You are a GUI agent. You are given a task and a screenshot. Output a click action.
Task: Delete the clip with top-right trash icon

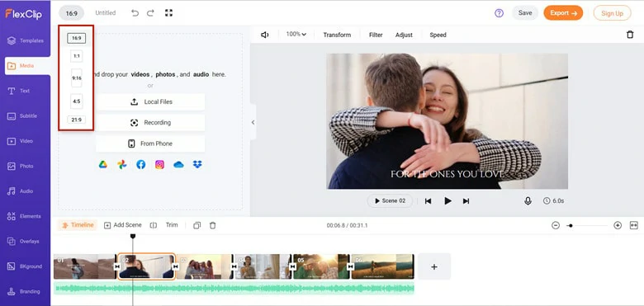click(x=630, y=35)
